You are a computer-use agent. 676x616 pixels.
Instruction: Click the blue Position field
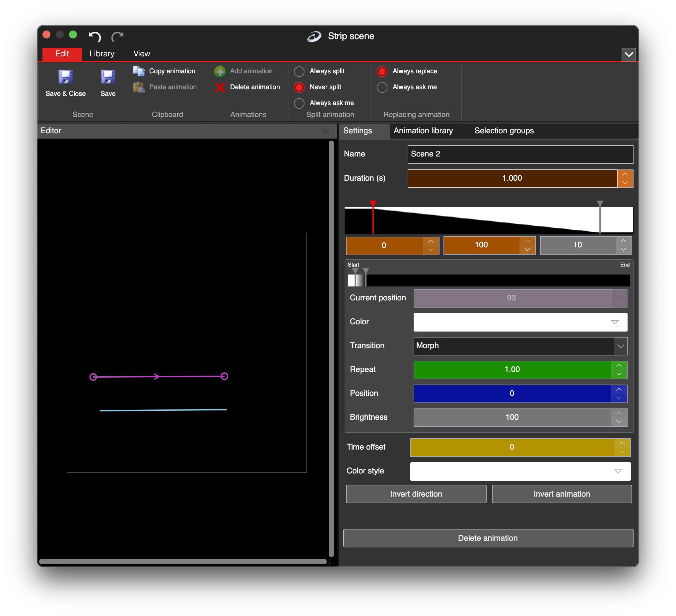512,394
